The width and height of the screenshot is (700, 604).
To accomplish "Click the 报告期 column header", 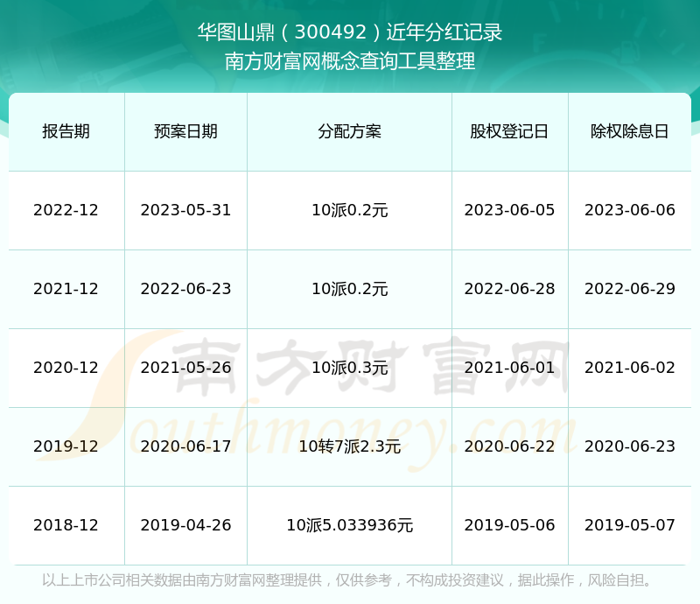I will [66, 131].
